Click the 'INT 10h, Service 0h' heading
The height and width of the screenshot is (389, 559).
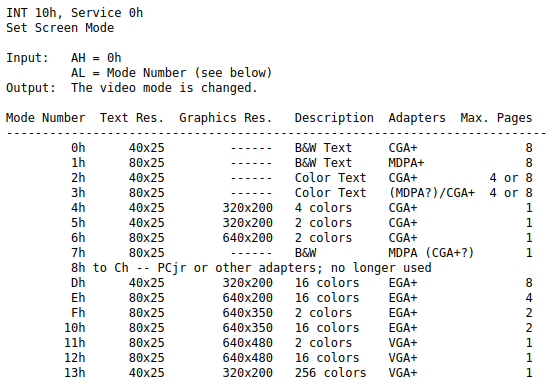click(75, 13)
